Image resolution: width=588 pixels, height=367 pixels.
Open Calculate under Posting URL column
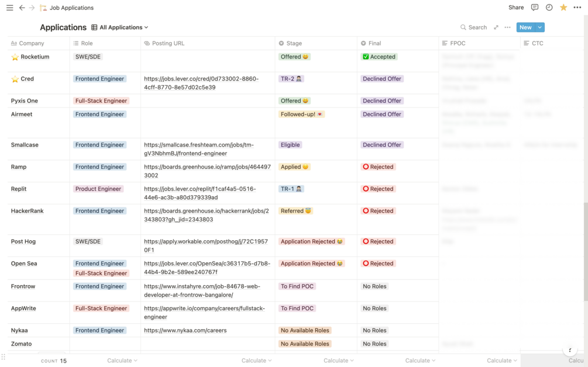pos(256,361)
